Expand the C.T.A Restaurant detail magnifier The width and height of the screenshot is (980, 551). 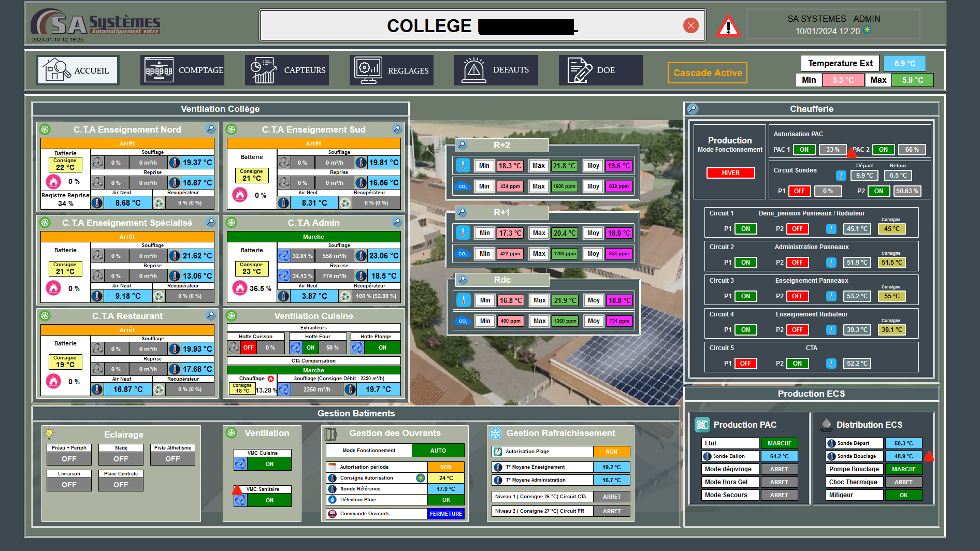pyautogui.click(x=210, y=315)
